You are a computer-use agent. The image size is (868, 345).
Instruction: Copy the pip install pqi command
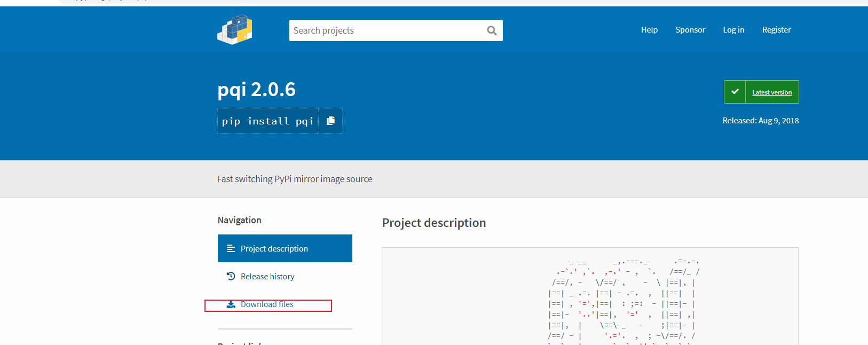pyautogui.click(x=330, y=121)
